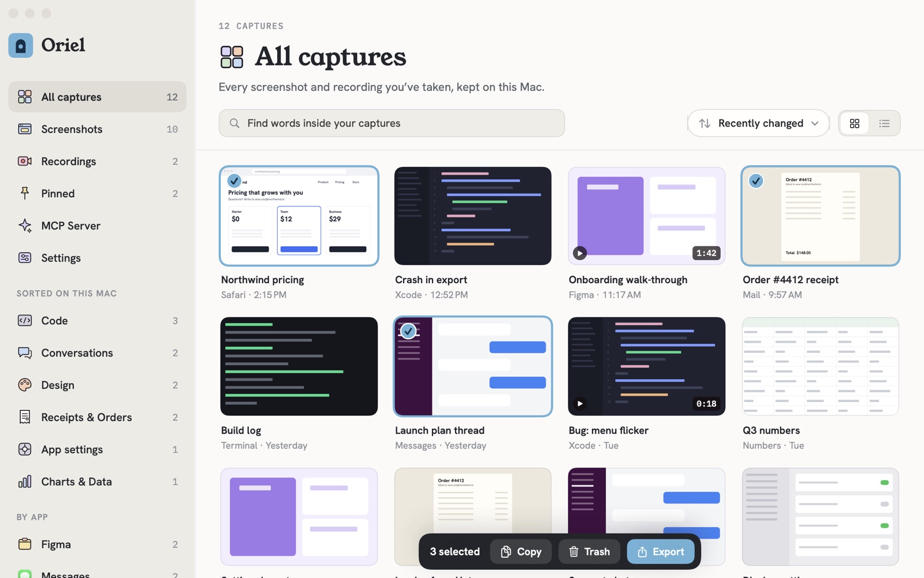
Task: Open the MCP Server sidebar label
Action: 70,225
